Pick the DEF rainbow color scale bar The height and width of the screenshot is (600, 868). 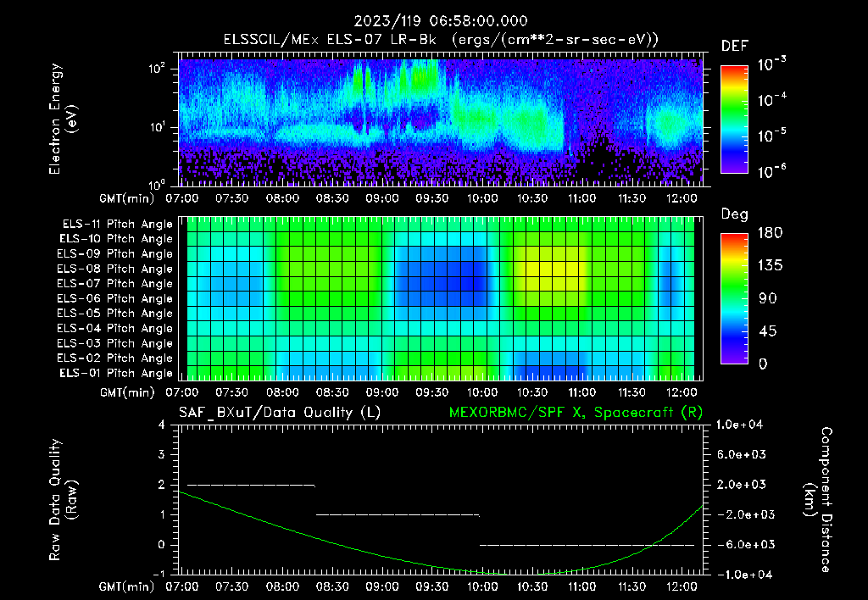[734, 119]
